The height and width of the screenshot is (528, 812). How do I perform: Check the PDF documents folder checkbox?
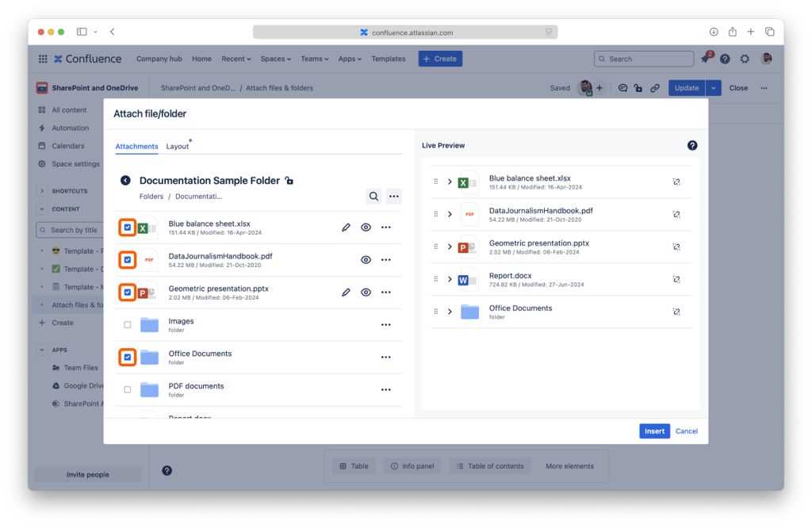pyautogui.click(x=128, y=390)
